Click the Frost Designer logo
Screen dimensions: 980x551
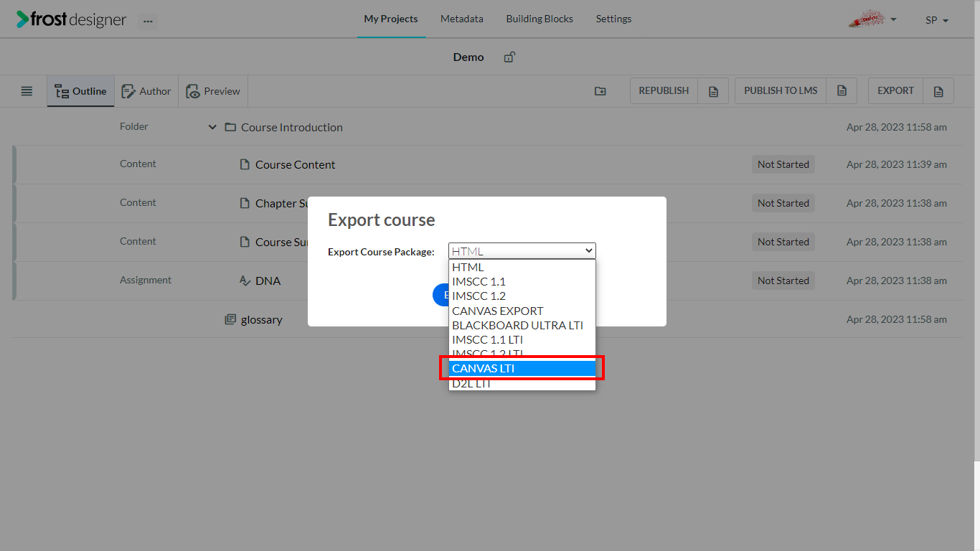[x=72, y=19]
